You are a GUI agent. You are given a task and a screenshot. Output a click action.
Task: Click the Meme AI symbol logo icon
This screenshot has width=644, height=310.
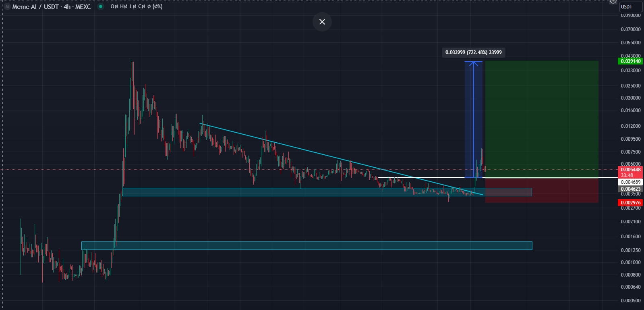click(x=7, y=6)
